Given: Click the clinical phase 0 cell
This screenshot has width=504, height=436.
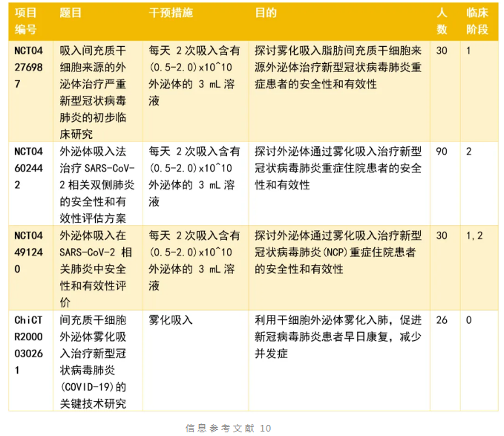Looking at the screenshot, I should tap(469, 320).
